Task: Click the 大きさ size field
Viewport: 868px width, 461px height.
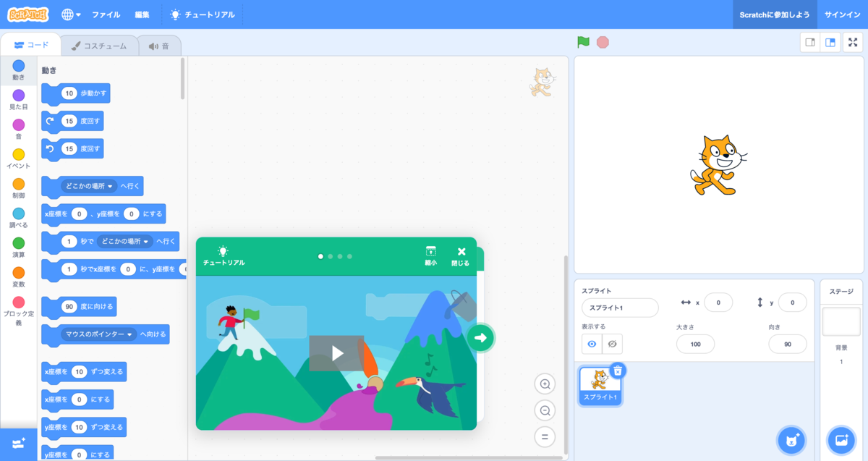Action: (x=695, y=344)
